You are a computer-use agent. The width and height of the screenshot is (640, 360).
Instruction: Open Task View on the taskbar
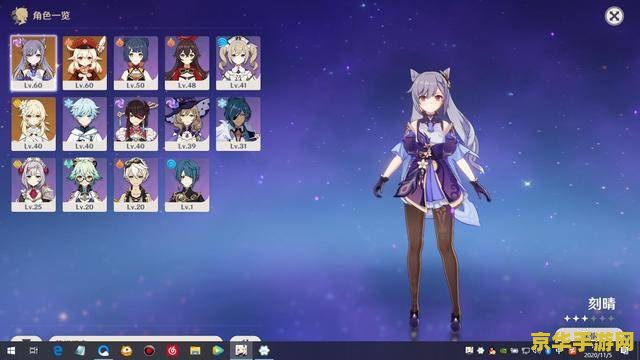[x=34, y=351]
